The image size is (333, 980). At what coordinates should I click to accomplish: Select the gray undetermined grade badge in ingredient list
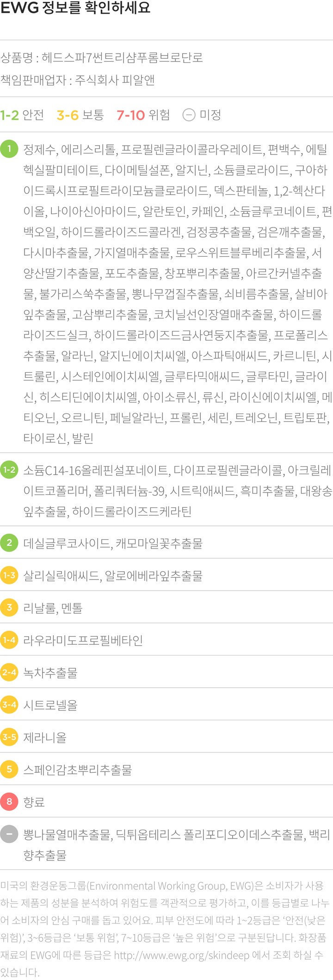(x=9, y=834)
